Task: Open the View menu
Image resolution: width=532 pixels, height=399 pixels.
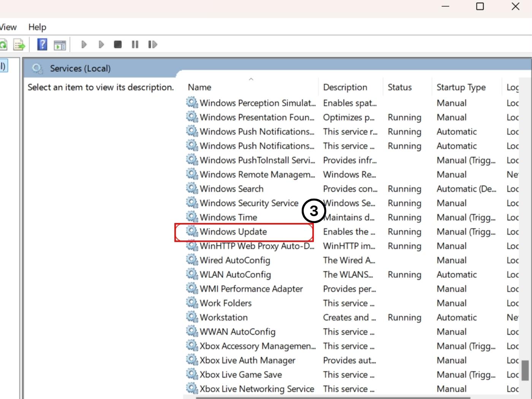Action: tap(8, 27)
